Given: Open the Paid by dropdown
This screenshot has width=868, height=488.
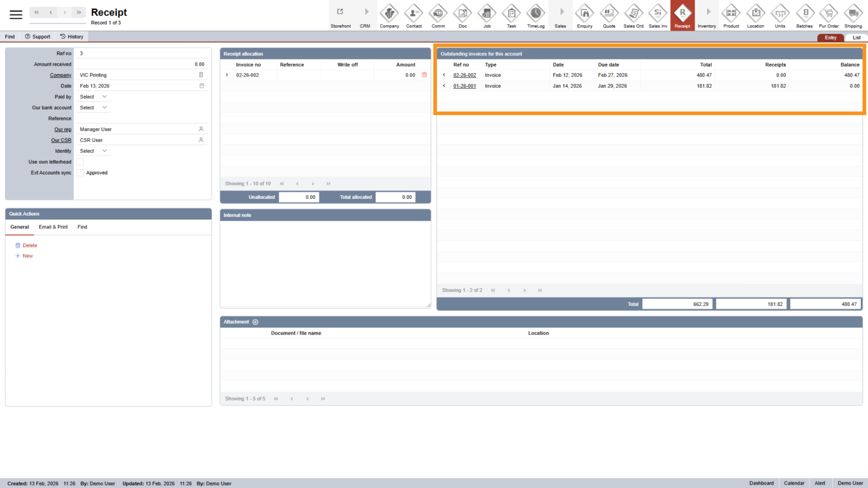Looking at the screenshot, I should tap(94, 97).
